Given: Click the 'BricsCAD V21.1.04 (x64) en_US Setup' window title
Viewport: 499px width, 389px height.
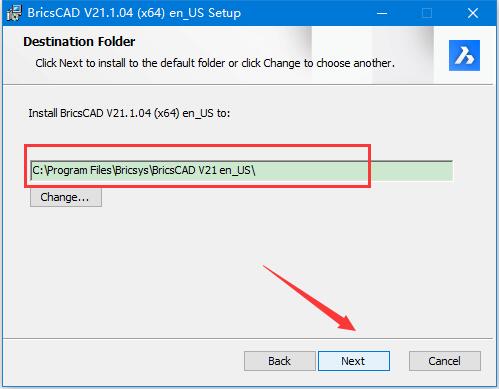Looking at the screenshot, I should tap(134, 13).
